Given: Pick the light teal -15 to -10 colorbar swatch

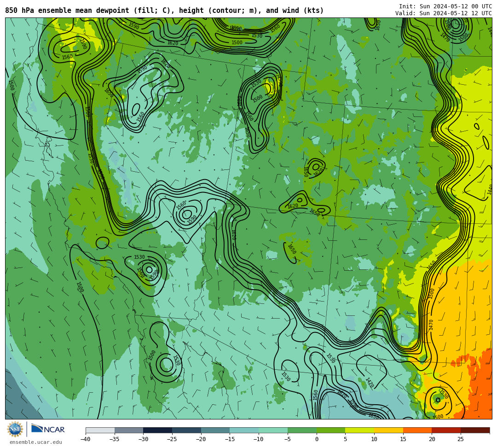Looking at the screenshot, I should coord(244,430).
